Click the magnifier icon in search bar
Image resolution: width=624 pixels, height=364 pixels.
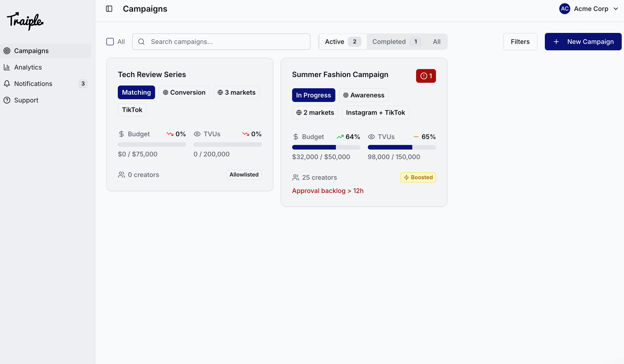[x=141, y=42]
